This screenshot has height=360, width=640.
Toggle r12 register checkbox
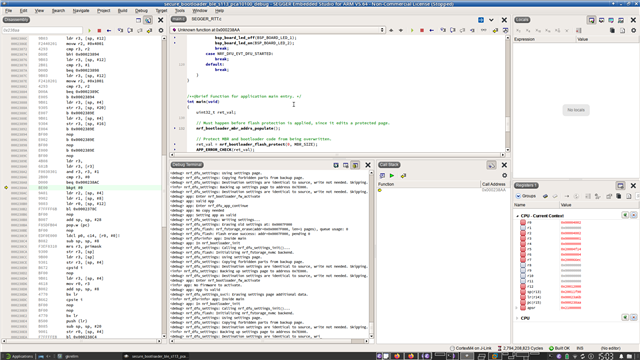point(523,286)
